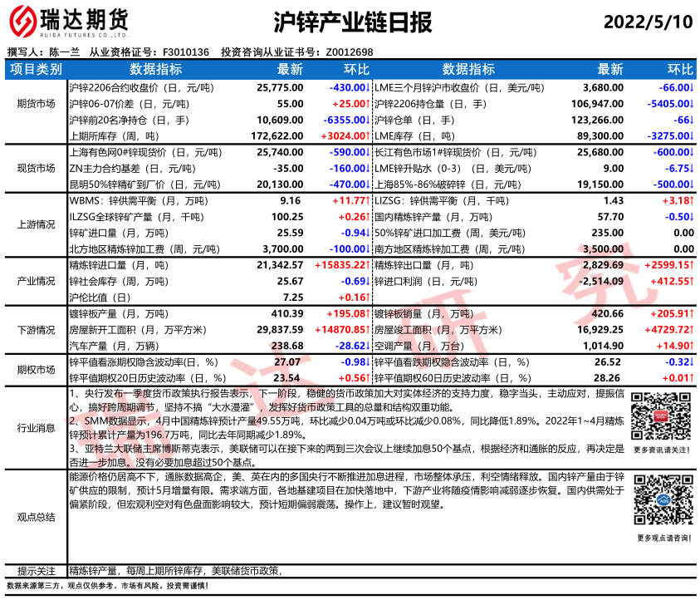Click the report date 2022/5/10
The width and height of the screenshot is (700, 600).
647,22
